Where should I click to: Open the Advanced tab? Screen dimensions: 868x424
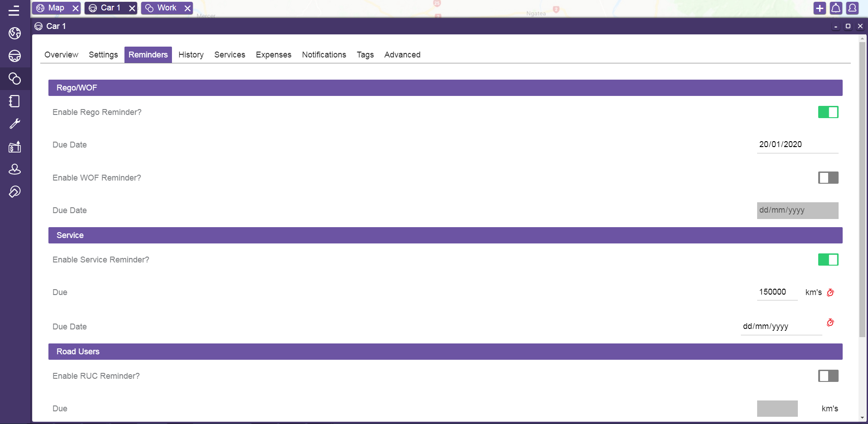click(x=402, y=55)
